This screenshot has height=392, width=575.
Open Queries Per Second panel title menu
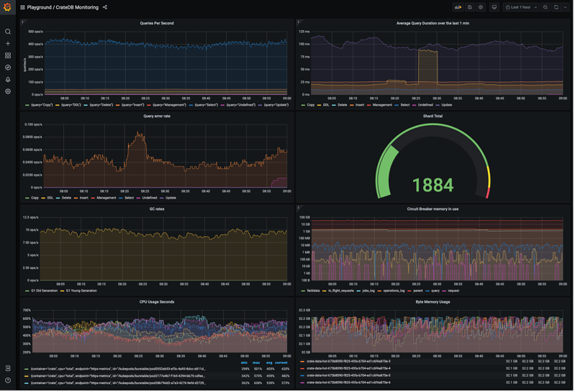click(x=157, y=24)
